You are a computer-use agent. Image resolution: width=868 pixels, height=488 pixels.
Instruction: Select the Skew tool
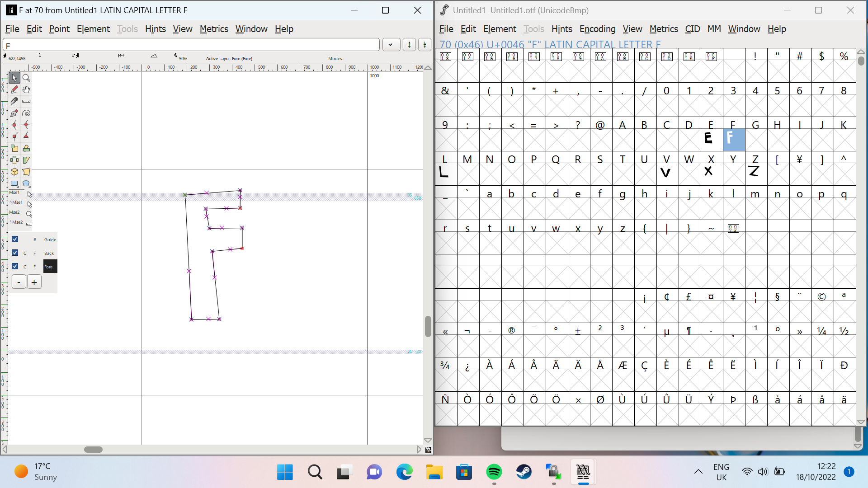click(x=26, y=160)
